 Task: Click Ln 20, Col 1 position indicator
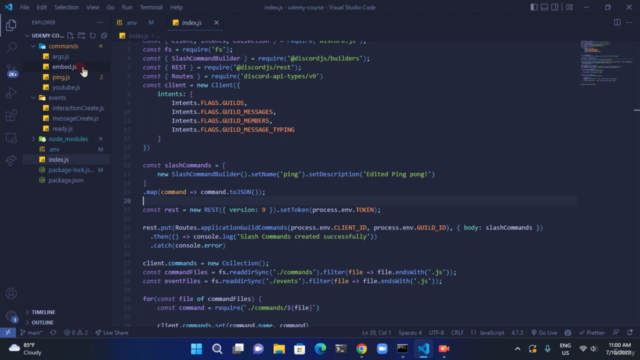coord(376,333)
